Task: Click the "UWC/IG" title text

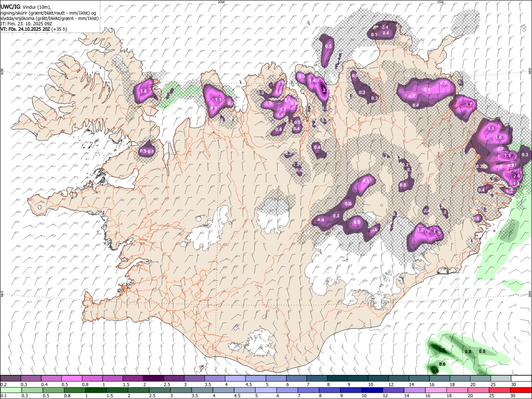Action: [10, 7]
